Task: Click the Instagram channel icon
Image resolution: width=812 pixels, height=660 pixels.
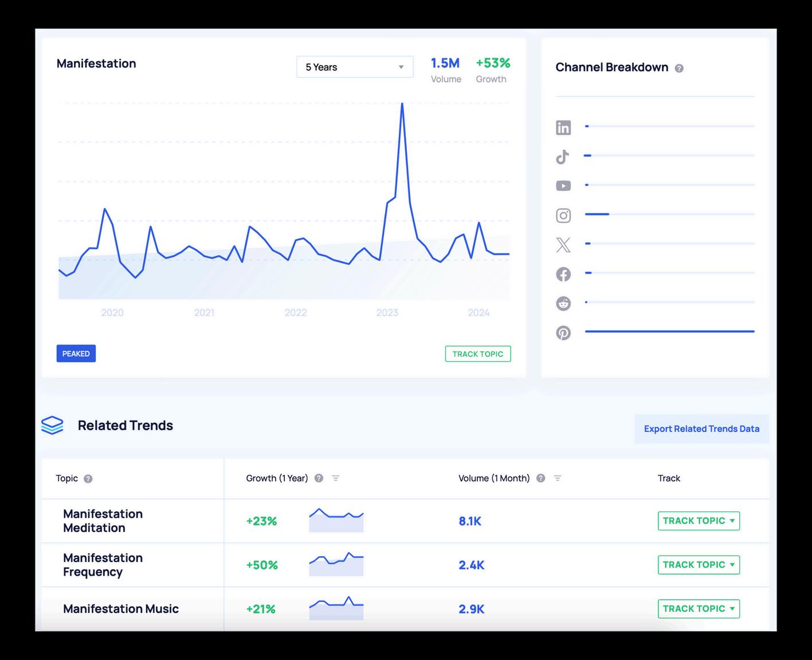Action: 563,215
